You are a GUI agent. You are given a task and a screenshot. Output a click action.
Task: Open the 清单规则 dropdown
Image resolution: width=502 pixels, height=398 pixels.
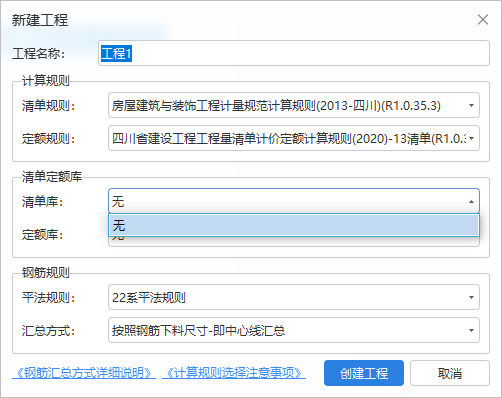click(x=294, y=105)
